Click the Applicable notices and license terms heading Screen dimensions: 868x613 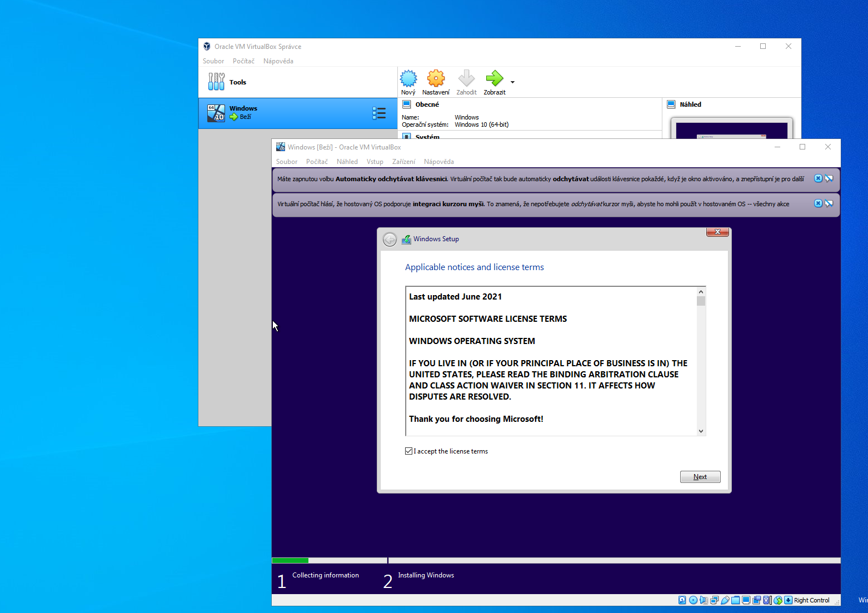point(475,267)
